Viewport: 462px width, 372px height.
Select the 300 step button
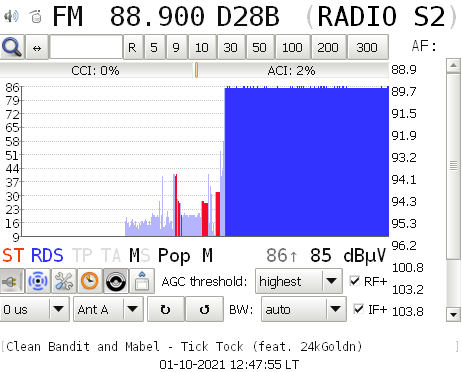tap(367, 47)
